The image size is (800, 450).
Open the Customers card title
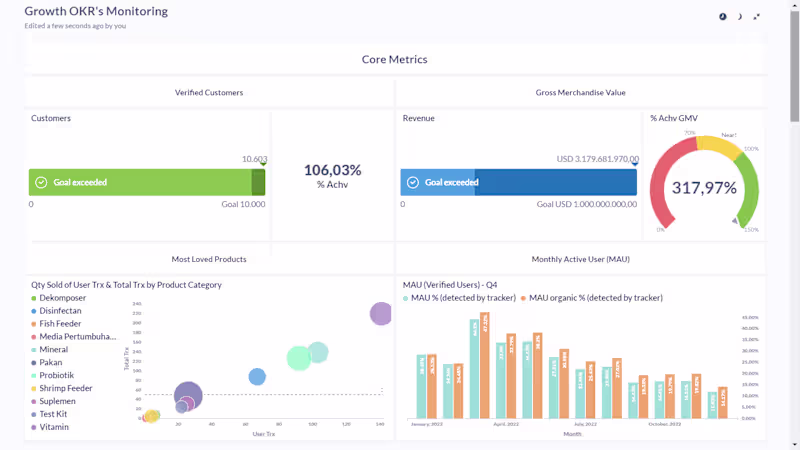coord(51,118)
